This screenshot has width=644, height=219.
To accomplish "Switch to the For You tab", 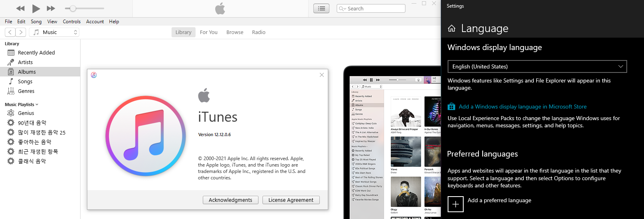I will (x=209, y=32).
